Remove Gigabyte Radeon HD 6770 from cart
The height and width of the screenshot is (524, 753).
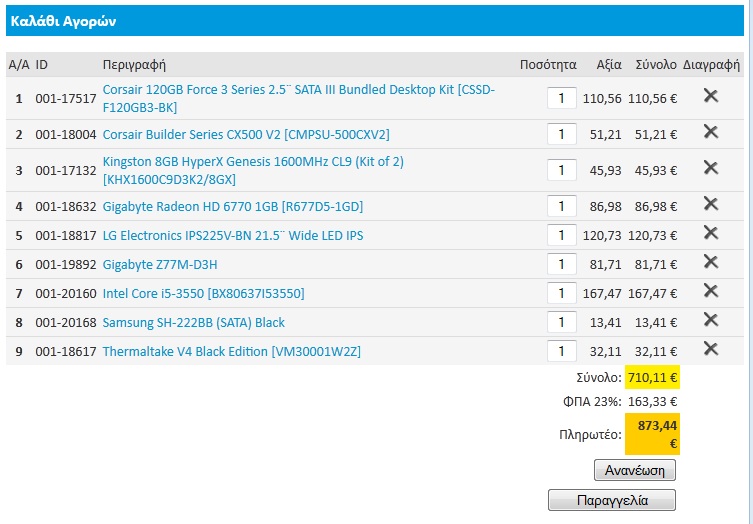point(711,204)
